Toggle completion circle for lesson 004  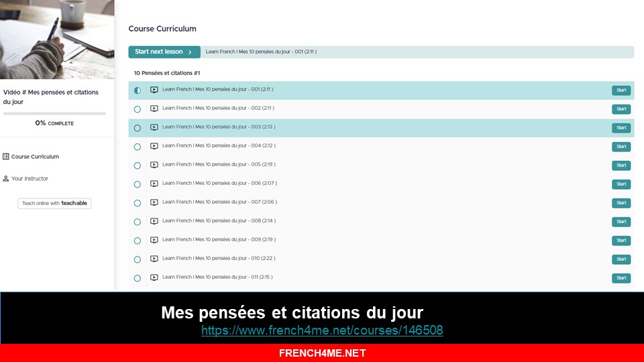tap(138, 147)
